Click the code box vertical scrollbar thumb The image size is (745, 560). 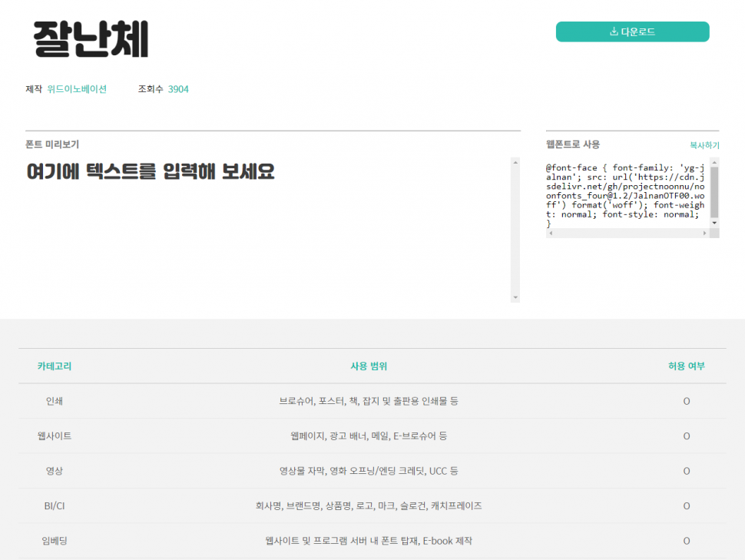714,191
